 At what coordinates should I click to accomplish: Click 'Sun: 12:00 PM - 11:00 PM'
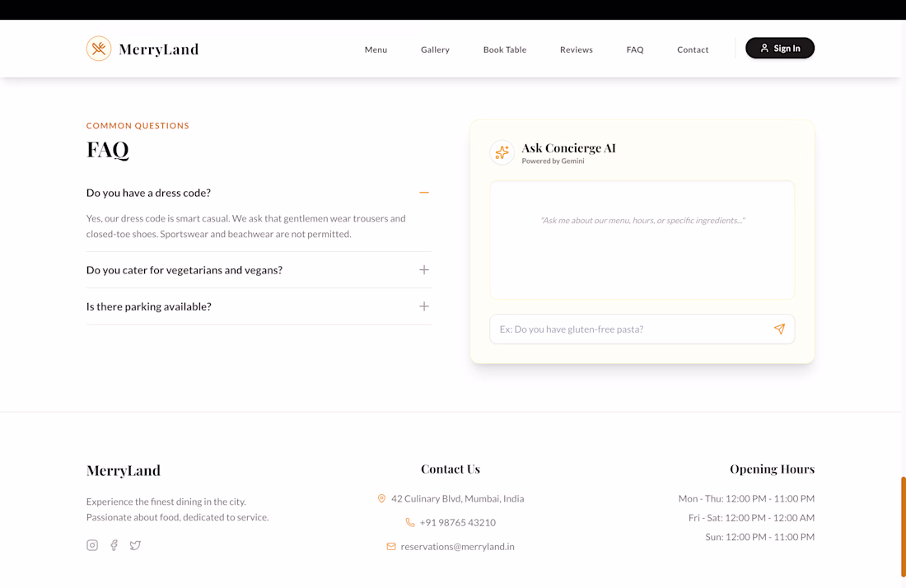760,537
